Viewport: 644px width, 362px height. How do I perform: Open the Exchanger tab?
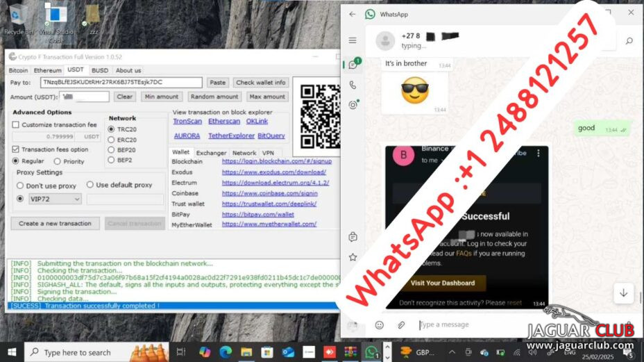pyautogui.click(x=211, y=153)
